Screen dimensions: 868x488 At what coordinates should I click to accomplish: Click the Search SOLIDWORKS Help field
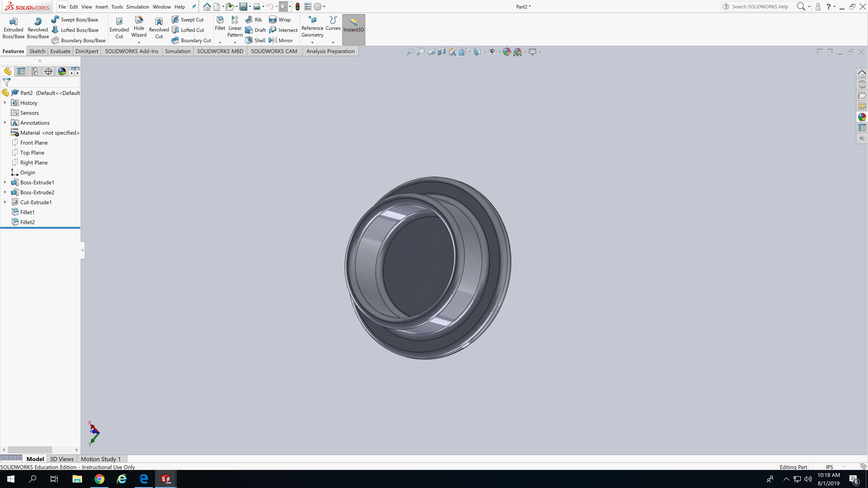[x=760, y=7]
